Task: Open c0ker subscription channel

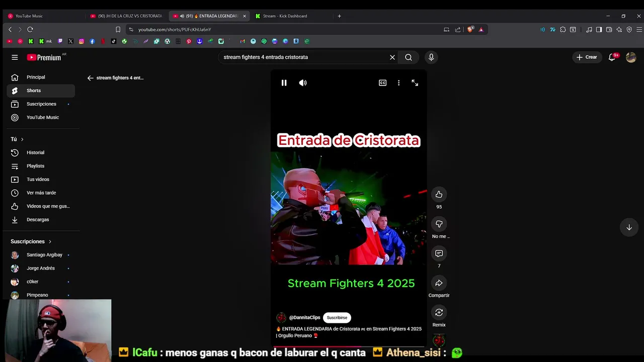Action: coord(41,282)
